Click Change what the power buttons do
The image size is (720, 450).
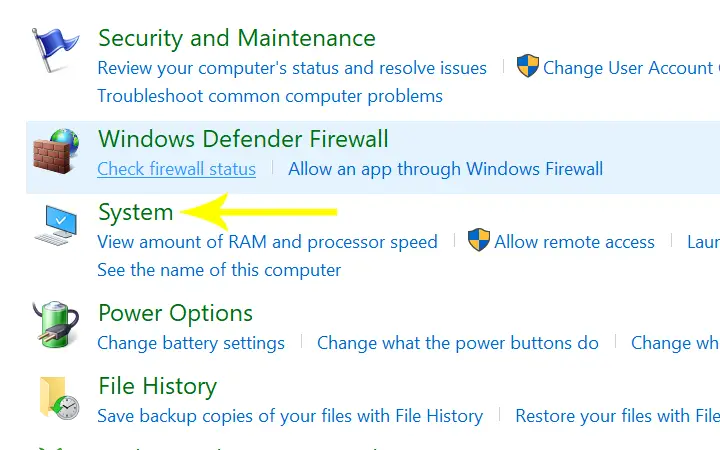click(458, 343)
